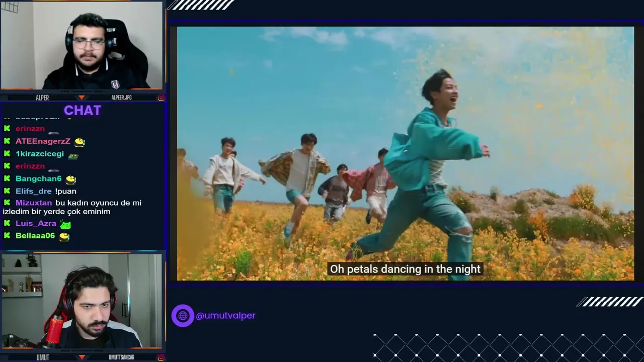Click the Kick badge beside Mizuxtan
Viewport: 644px width, 362px height.
pyautogui.click(x=7, y=203)
